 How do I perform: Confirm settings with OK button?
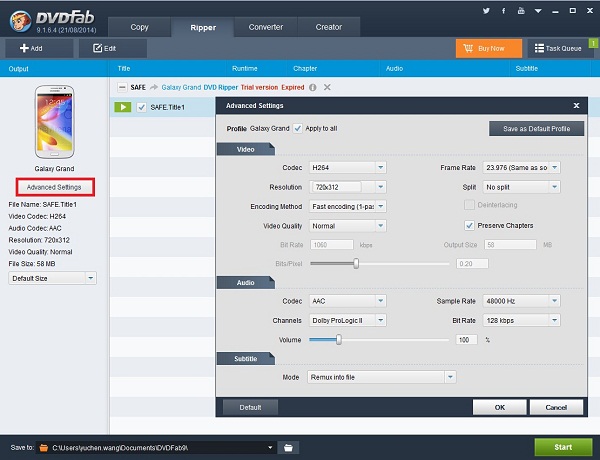pyautogui.click(x=500, y=408)
